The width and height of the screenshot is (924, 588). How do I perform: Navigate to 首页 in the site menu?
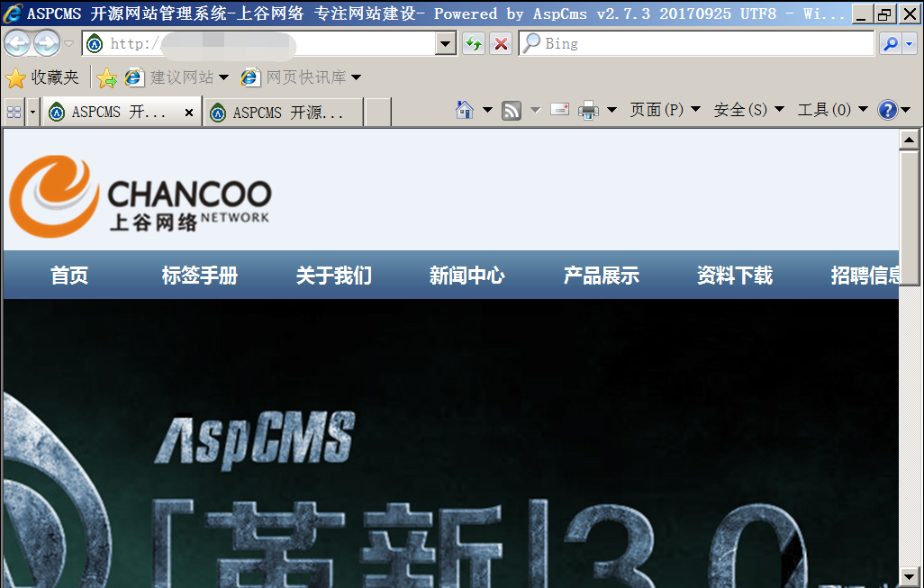point(69,276)
